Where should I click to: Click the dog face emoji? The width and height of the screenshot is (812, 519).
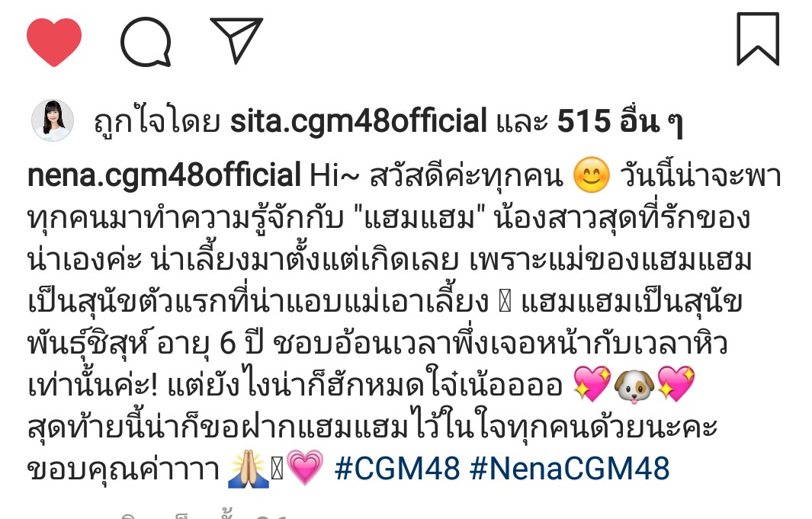(634, 384)
